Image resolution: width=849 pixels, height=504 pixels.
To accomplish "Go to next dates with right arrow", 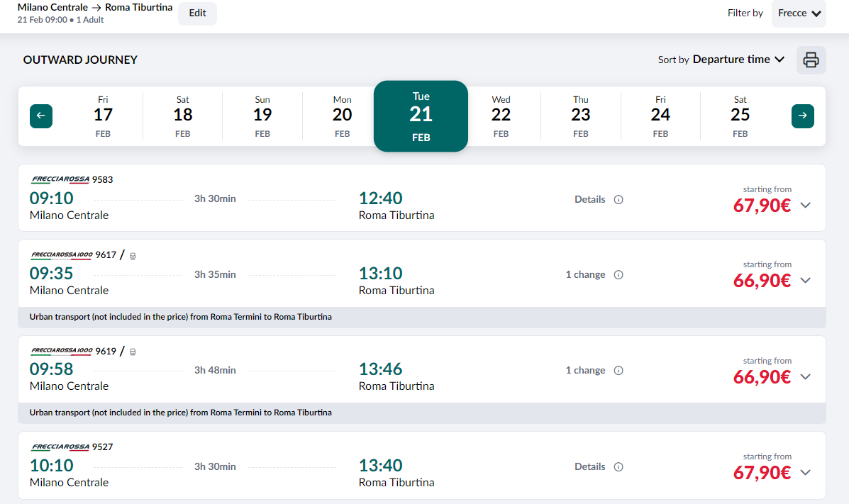I will 802,116.
